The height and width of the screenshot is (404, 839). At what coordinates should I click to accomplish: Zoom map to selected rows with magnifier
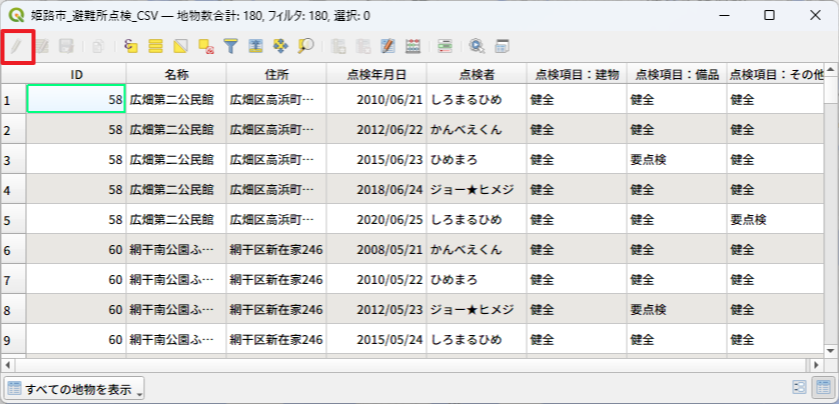point(306,46)
